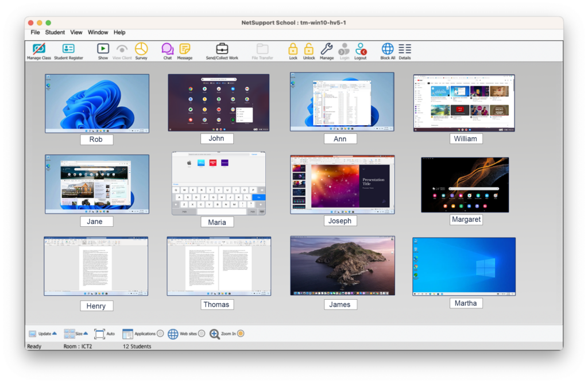This screenshot has height=383, width=588.
Task: Expand the thumbnail Size arrow
Action: click(86, 333)
